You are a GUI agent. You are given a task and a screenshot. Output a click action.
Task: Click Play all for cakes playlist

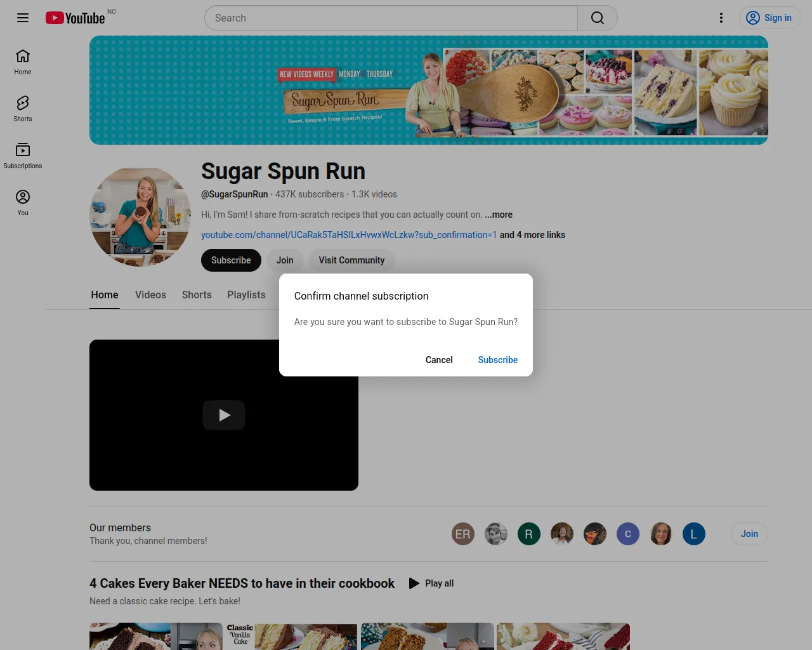click(431, 583)
